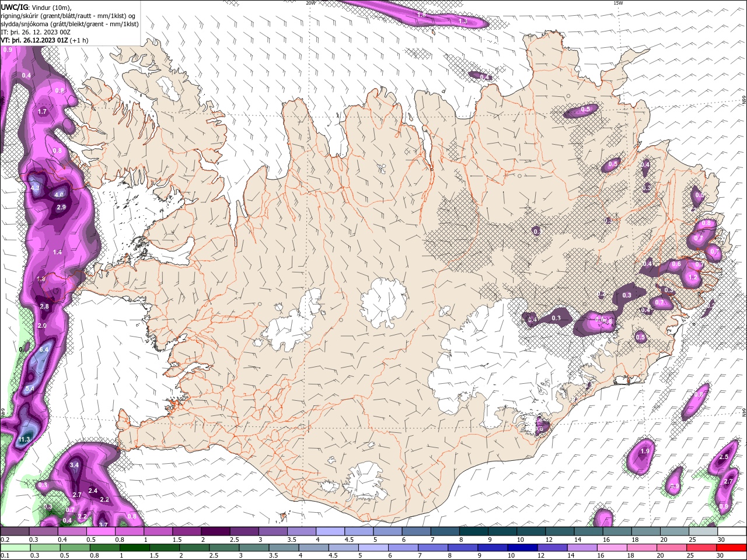Viewport: 747px width, 560px height.
Task: Click the '(+1 h)' forecast offset text
Action: pos(79,40)
